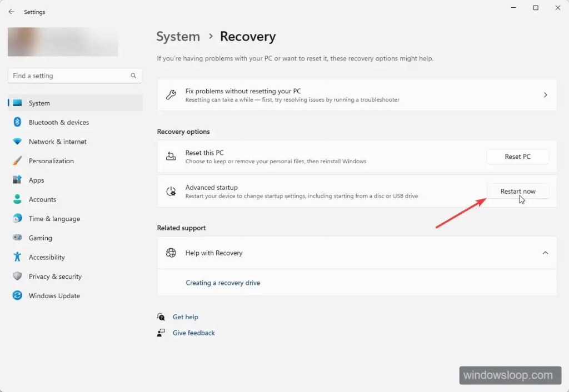Click the Gaming controller icon
This screenshot has width=569, height=392.
point(17,238)
